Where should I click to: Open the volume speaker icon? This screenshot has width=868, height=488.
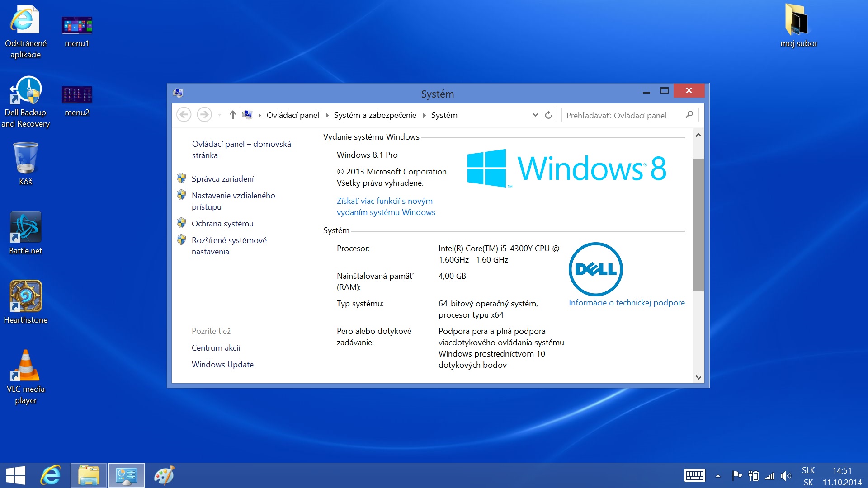(786, 475)
